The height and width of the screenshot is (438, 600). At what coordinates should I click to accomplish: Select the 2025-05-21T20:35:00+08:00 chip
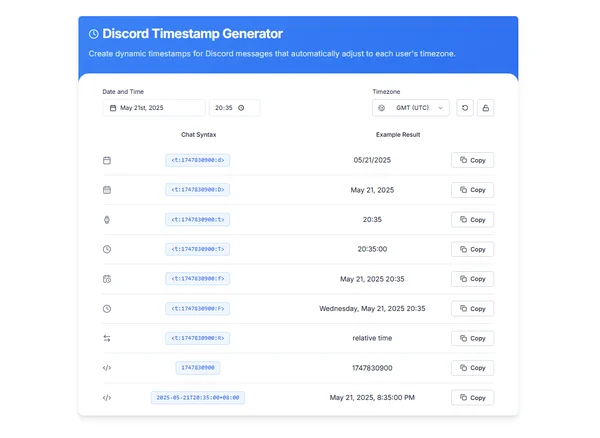coord(198,397)
